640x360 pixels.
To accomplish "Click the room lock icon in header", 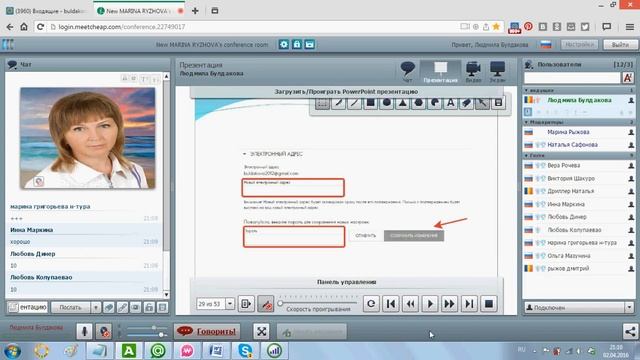I will 297,44.
